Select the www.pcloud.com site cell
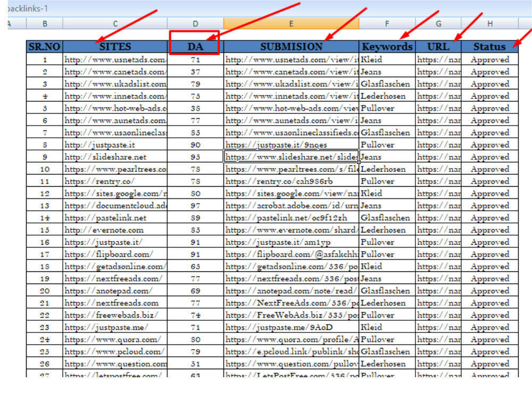Viewport: 532px width, 399px height. point(115,352)
